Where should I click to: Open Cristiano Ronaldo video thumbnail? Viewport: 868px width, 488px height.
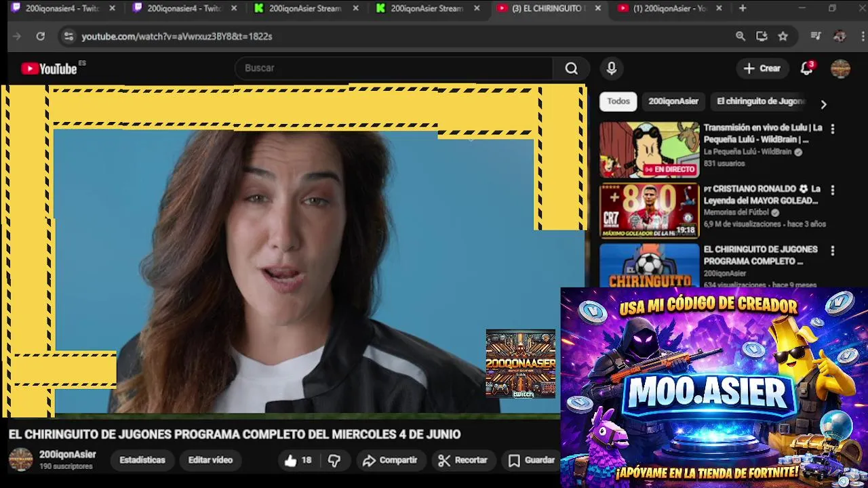tap(649, 211)
